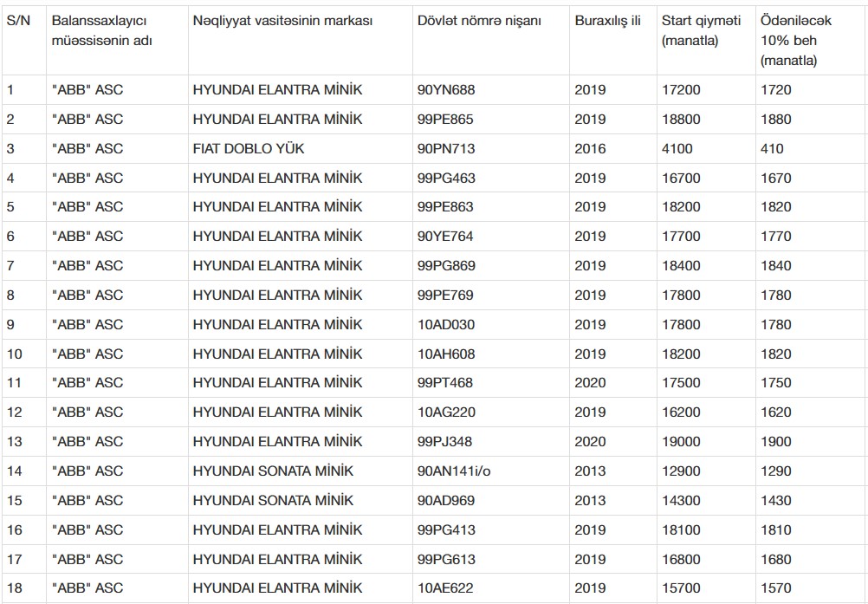Click deposit value 1900

775,441
